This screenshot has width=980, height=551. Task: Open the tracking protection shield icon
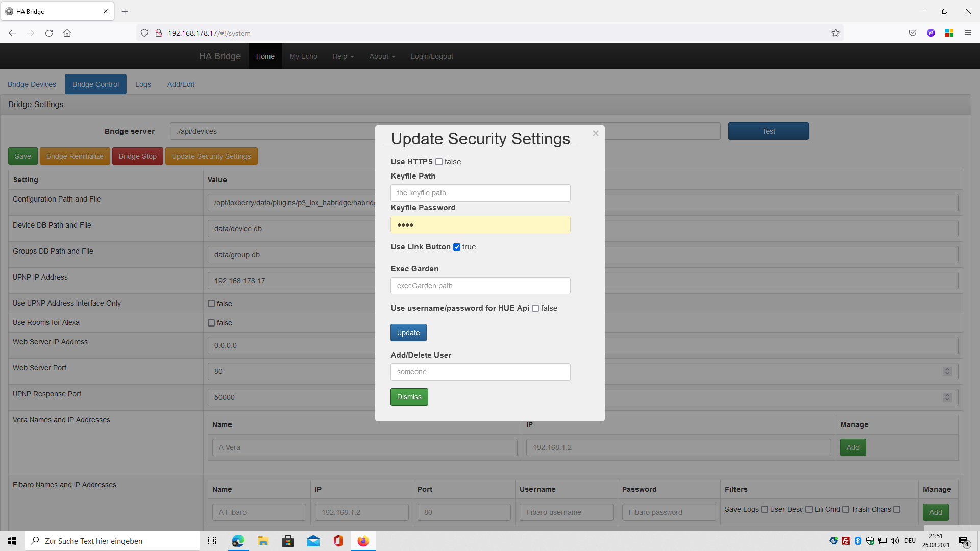pyautogui.click(x=144, y=33)
